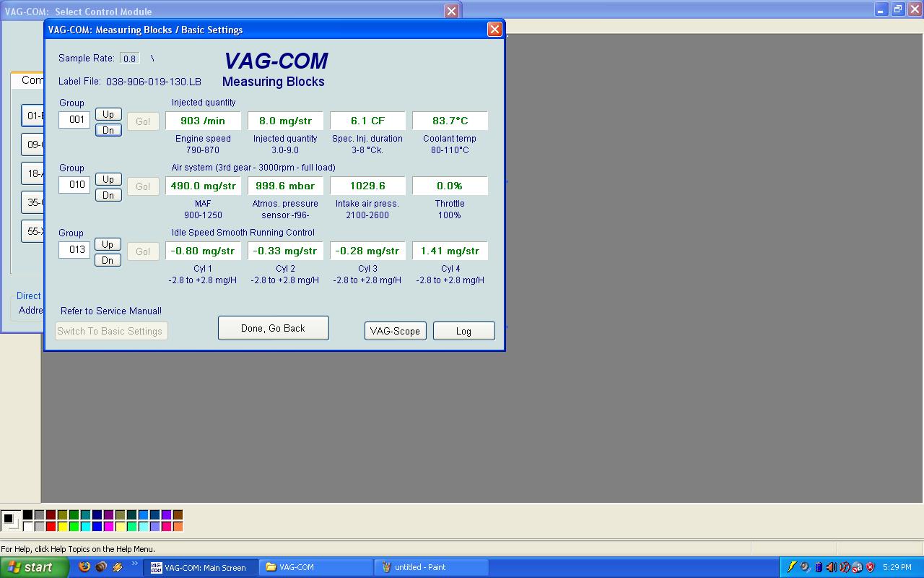This screenshot has width=924, height=578.
Task: Open the red security shield alert icon
Action: [870, 567]
